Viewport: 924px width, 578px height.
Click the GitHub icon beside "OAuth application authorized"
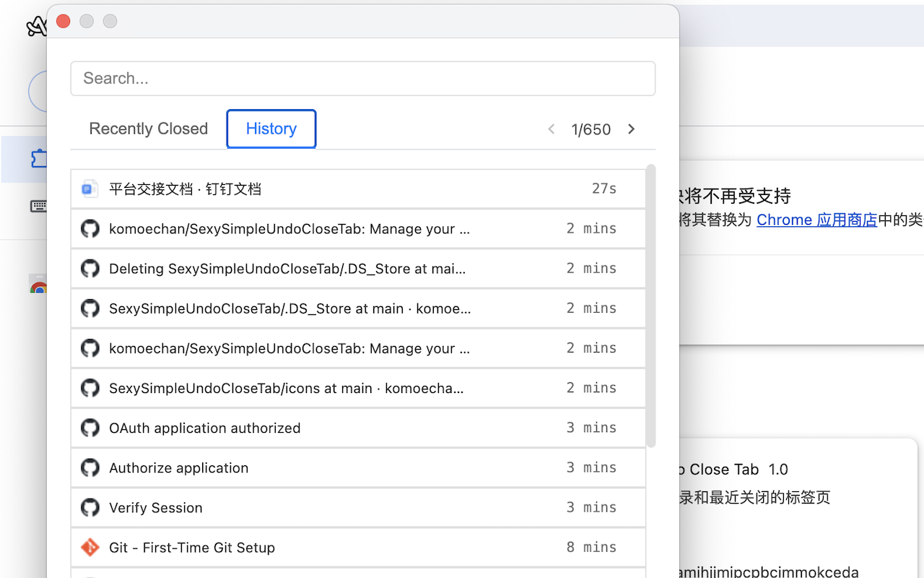pos(90,428)
